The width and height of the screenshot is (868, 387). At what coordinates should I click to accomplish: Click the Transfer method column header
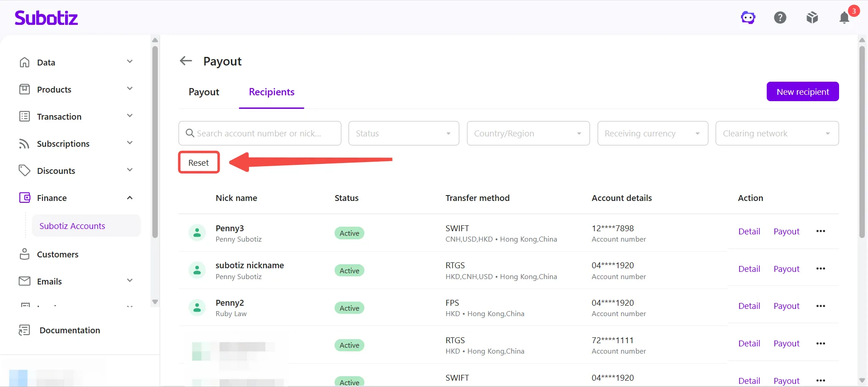477,198
